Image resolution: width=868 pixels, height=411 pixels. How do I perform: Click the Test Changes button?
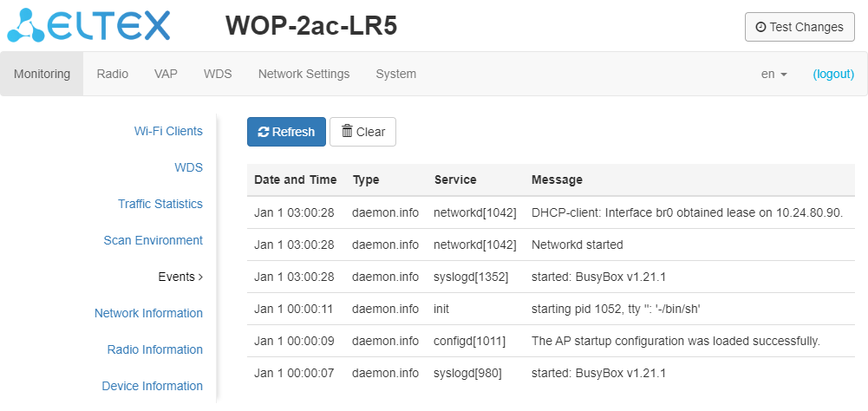point(799,27)
